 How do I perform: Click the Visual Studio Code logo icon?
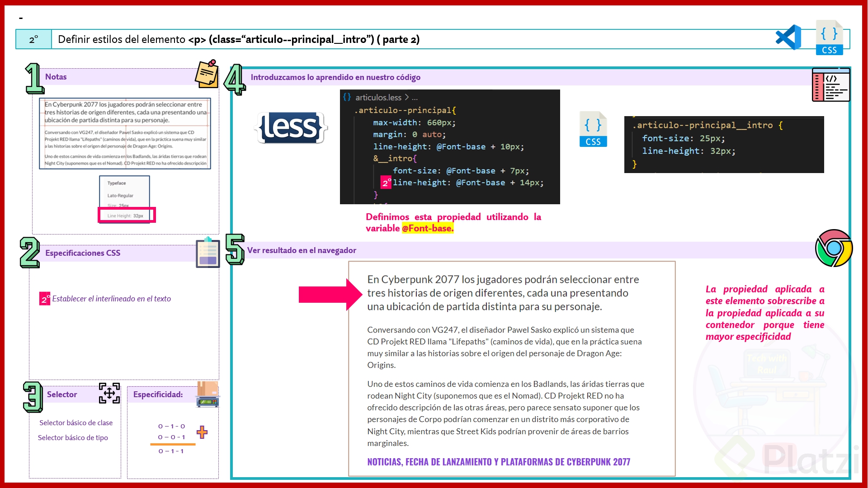point(788,38)
